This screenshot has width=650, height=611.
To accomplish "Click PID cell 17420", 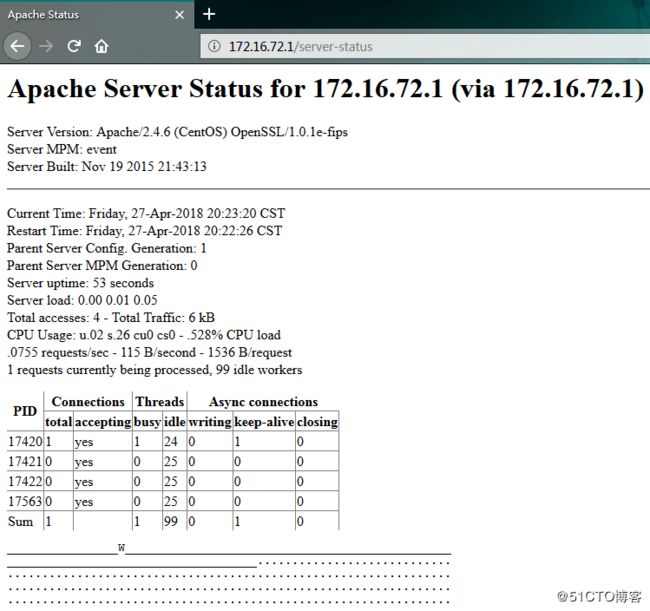I will pyautogui.click(x=25, y=442).
